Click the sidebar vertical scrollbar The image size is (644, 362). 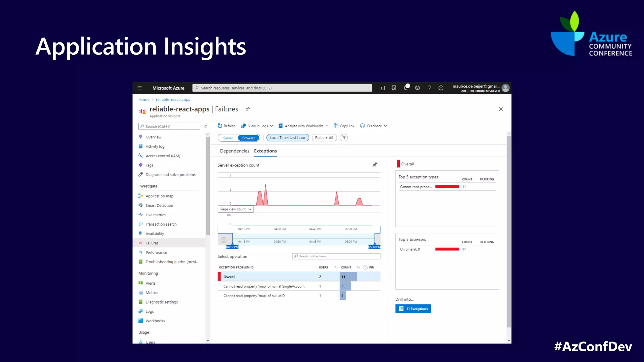click(x=208, y=186)
